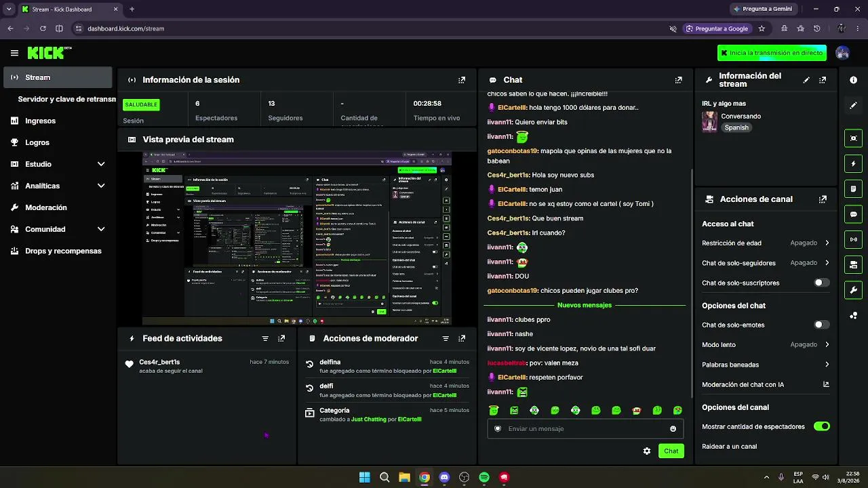
Task: Click the bubbles icon at right sidebar bottom
Action: (853, 316)
